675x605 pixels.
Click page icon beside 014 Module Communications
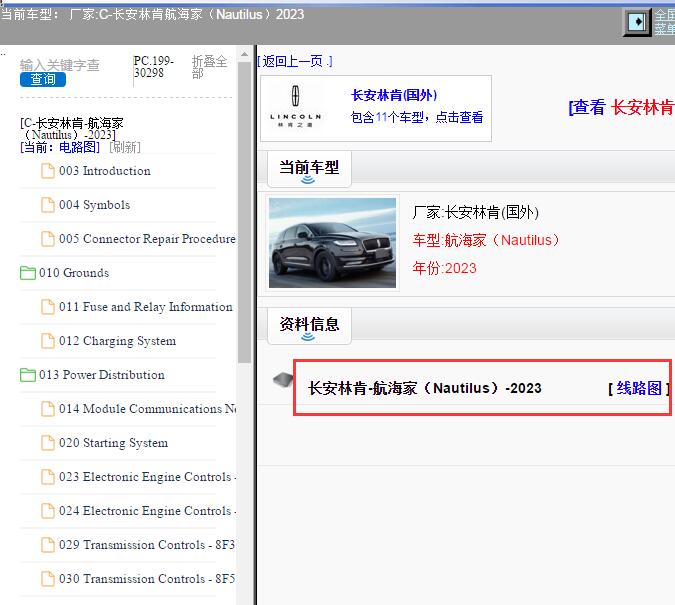click(48, 409)
